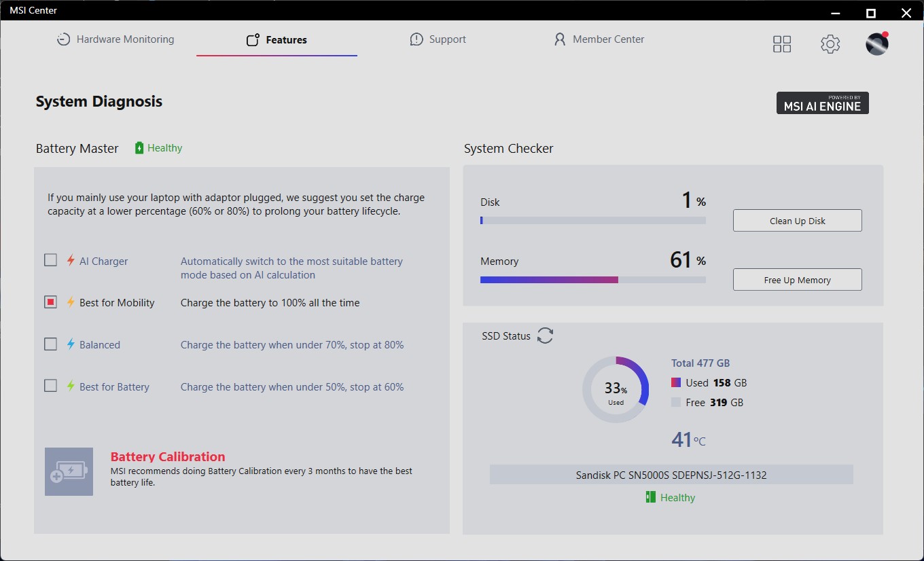This screenshot has width=924, height=561.
Task: Click the Balanced mode label
Action: click(x=100, y=345)
